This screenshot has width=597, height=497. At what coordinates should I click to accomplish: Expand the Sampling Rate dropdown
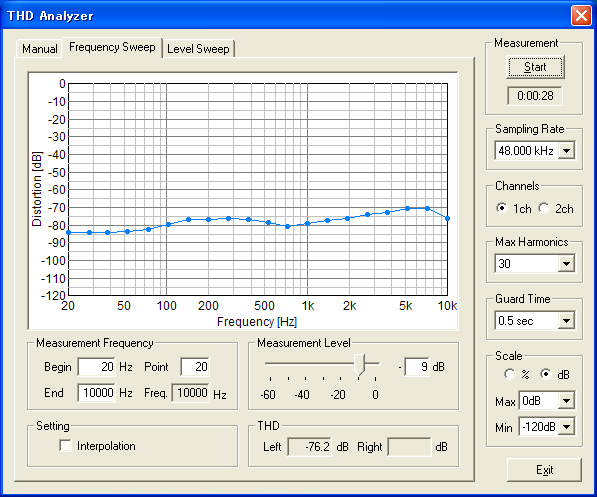coord(566,151)
